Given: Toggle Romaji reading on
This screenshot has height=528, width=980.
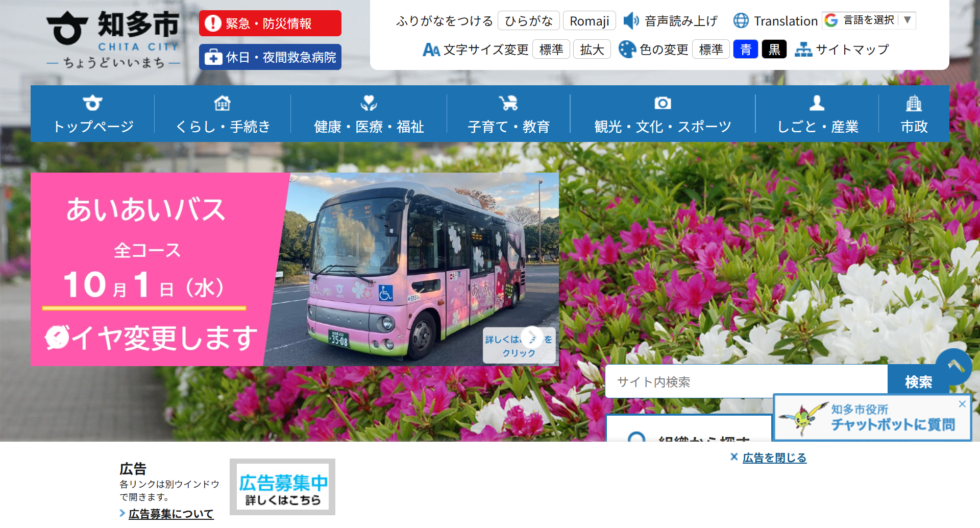Looking at the screenshot, I should tap(590, 21).
